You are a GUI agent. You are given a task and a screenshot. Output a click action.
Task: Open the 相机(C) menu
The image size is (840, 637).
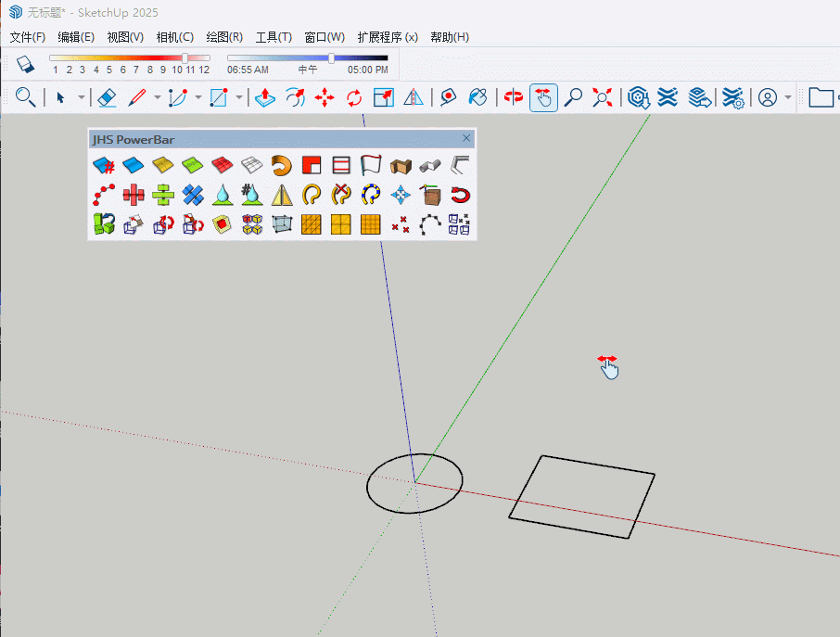(174, 37)
